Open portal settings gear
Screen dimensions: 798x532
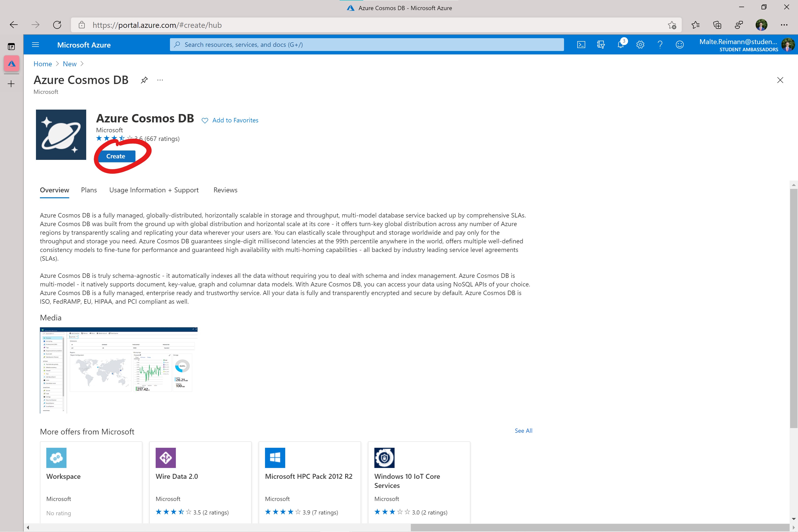[x=640, y=45]
